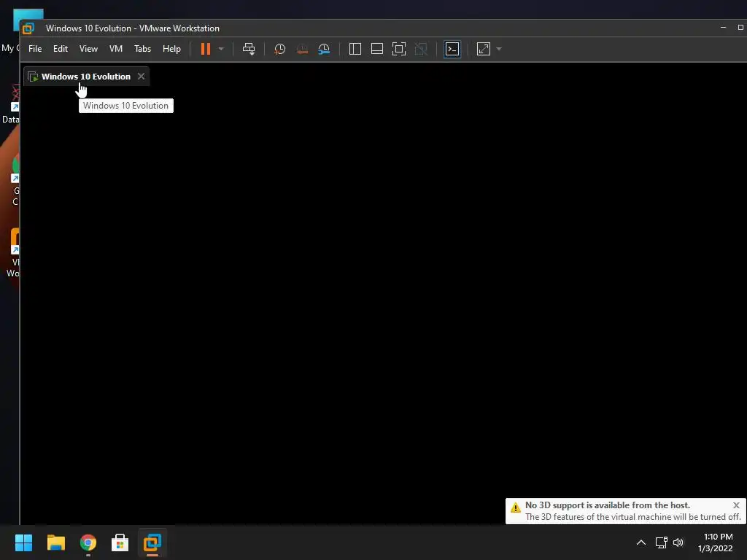Toggle the console view icon
The width and height of the screenshot is (747, 560).
452,49
